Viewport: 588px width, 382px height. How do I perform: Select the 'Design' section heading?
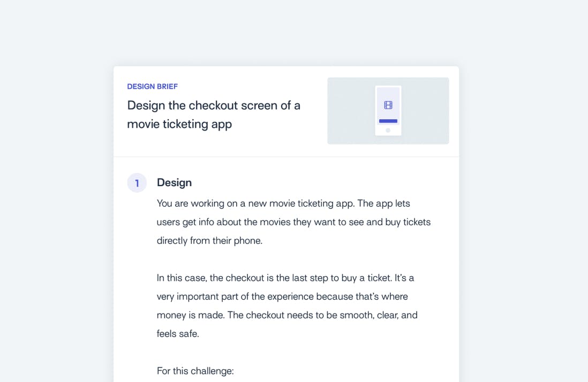[175, 183]
